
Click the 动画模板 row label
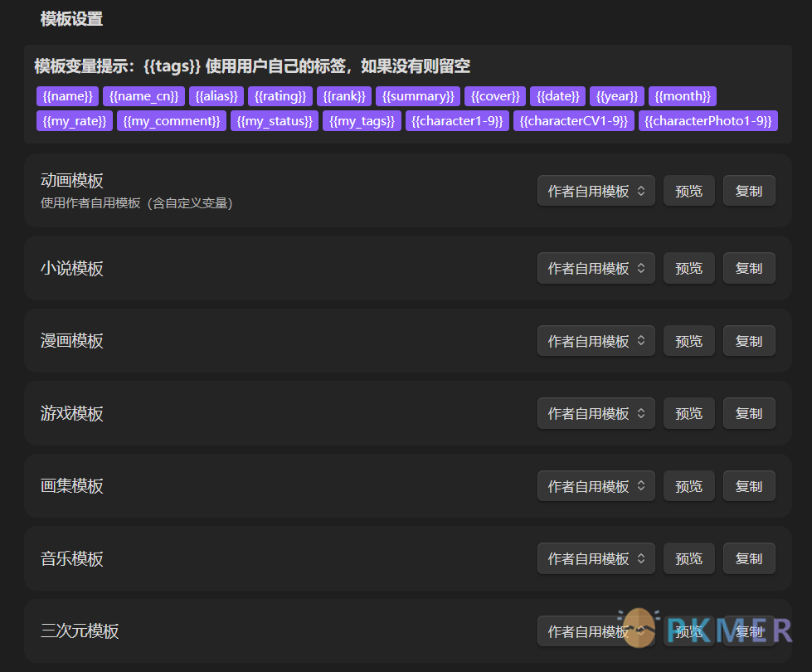(x=72, y=180)
